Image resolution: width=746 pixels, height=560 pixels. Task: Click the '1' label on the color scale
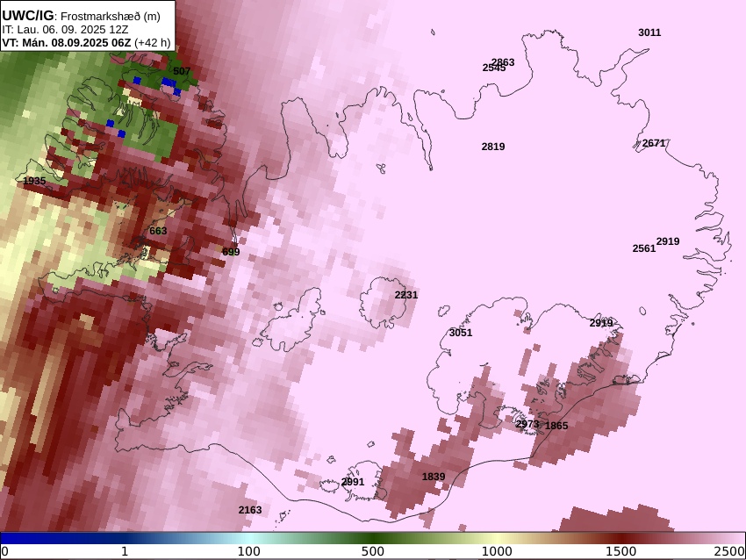click(125, 551)
